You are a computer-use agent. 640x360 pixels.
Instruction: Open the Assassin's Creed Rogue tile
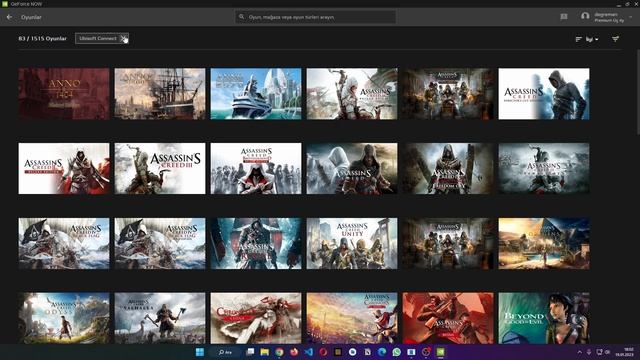[x=256, y=243]
